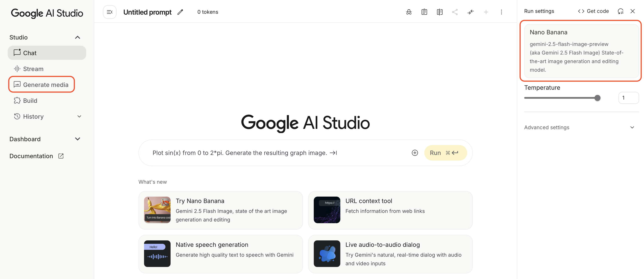This screenshot has width=644, height=279.
Task: Click the 'Untitled prompt' title
Action: point(147,12)
